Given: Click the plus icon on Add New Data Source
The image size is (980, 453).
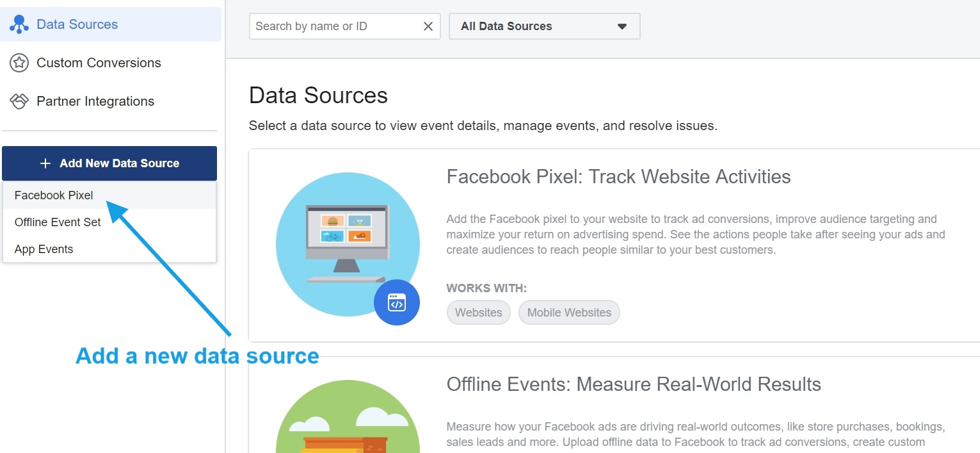Looking at the screenshot, I should coord(45,163).
